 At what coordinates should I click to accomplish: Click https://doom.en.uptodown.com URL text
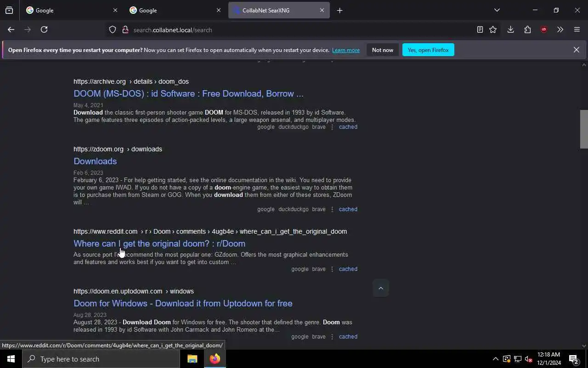point(118,291)
